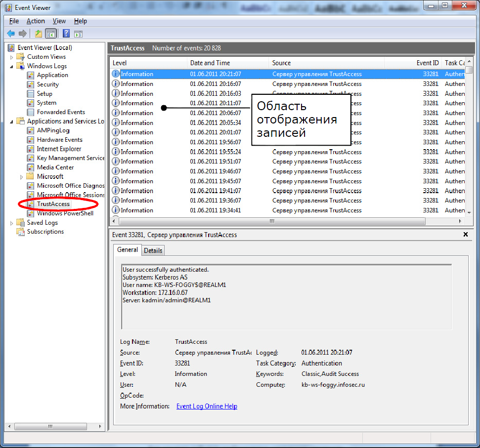Expand the Custom Views node
The image size is (480, 448).
tap(12, 57)
